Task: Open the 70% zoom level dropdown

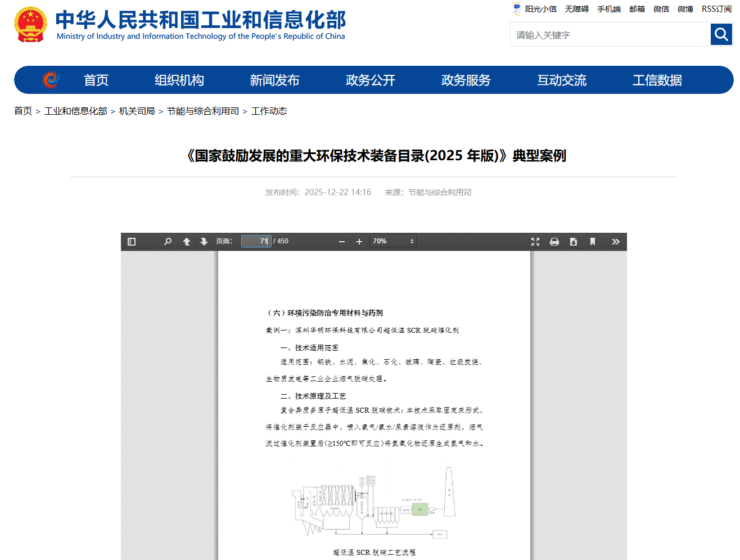Action: point(393,241)
